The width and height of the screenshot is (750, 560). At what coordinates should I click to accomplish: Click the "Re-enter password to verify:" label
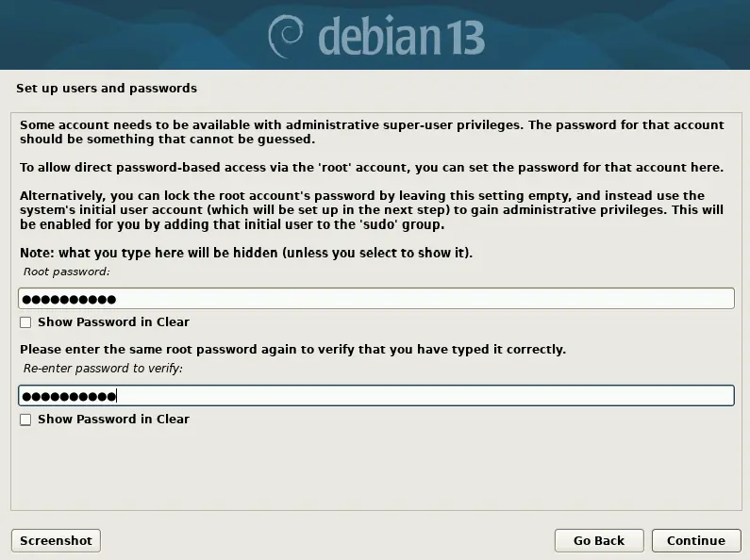(104, 369)
